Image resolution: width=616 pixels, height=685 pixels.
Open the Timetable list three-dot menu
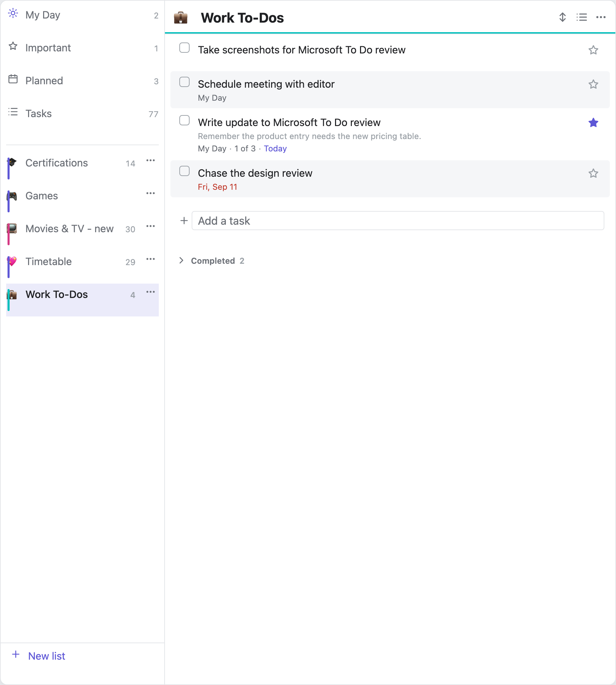(151, 259)
